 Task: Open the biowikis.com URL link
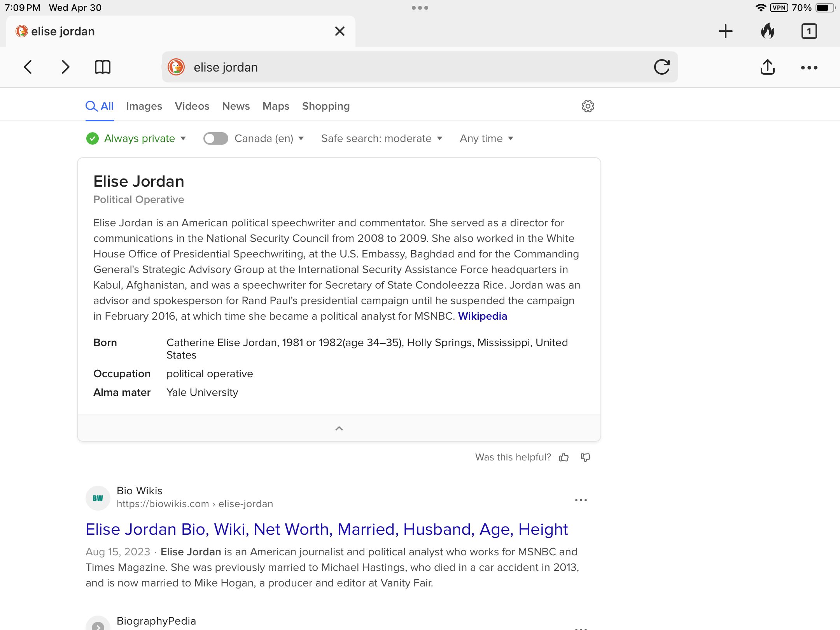pyautogui.click(x=195, y=504)
